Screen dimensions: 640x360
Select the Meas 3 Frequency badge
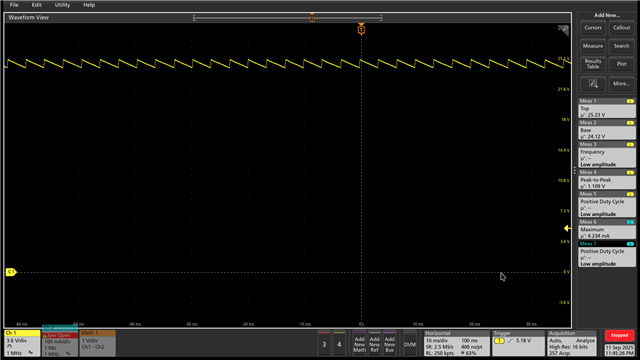(x=607, y=155)
